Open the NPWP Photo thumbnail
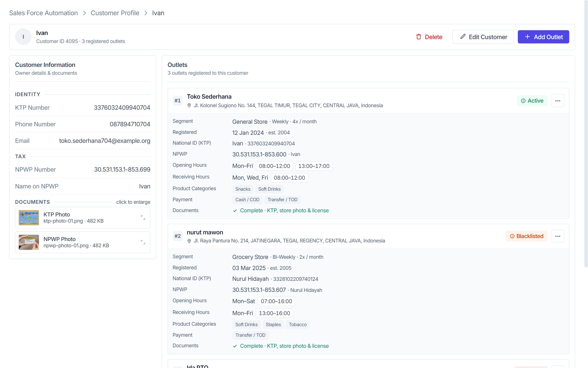This screenshot has width=588, height=368. 29,242
